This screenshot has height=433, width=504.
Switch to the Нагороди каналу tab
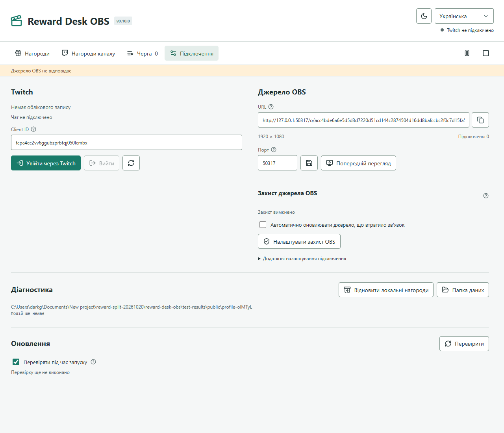(89, 54)
